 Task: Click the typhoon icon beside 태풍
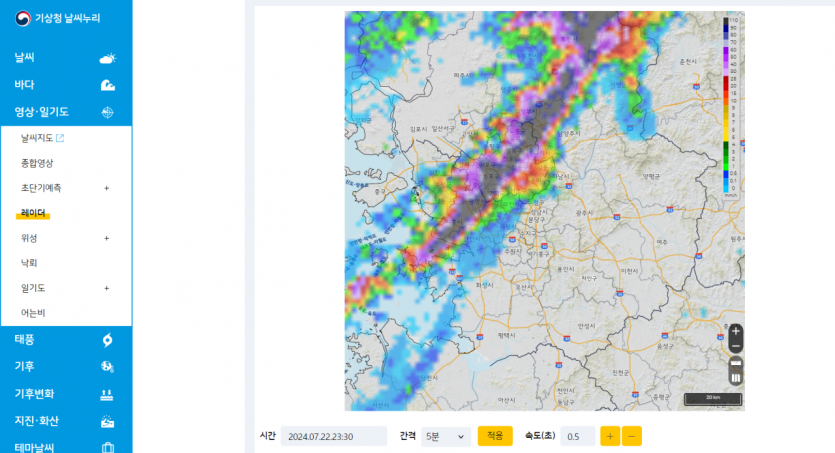tap(107, 340)
